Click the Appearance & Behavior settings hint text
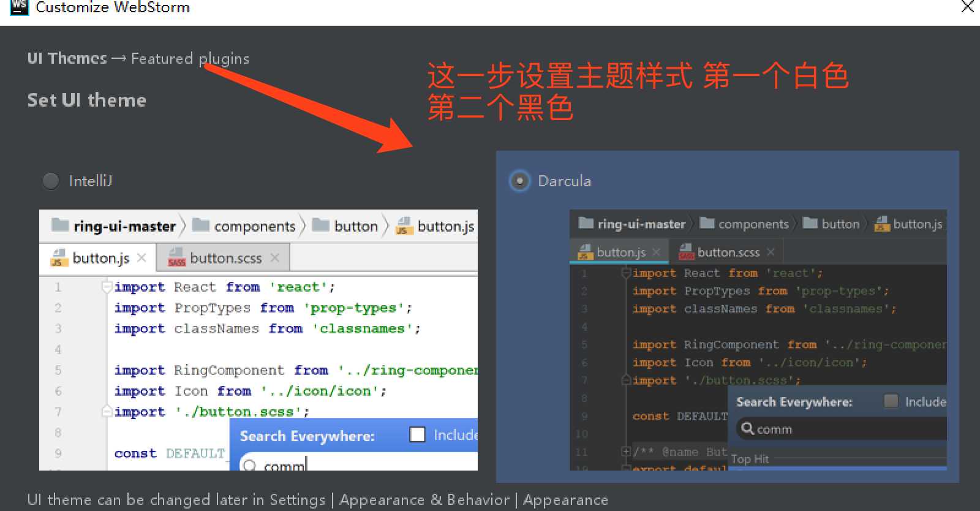980x511 pixels. point(424,500)
